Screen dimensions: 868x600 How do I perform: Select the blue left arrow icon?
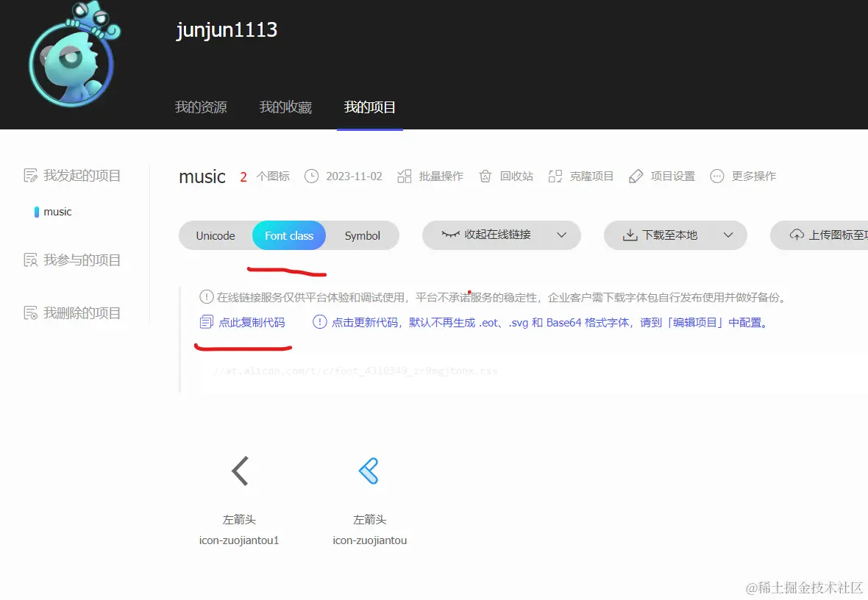click(369, 471)
